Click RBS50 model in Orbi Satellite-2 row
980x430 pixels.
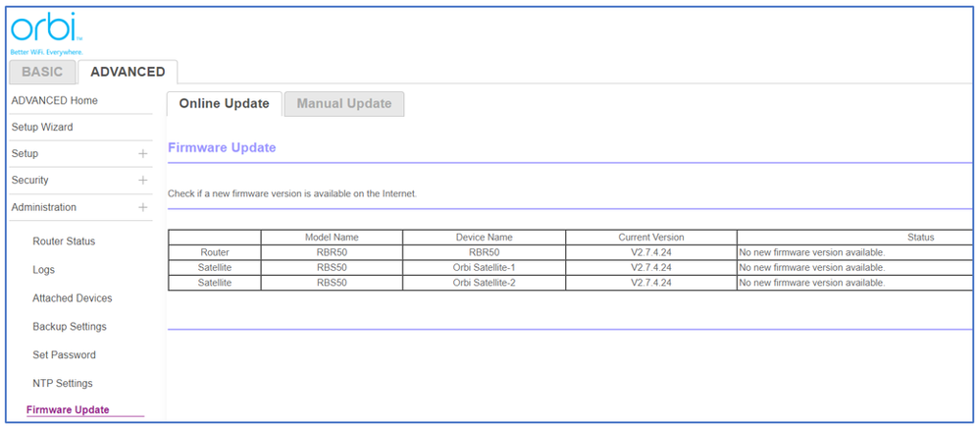pos(332,283)
